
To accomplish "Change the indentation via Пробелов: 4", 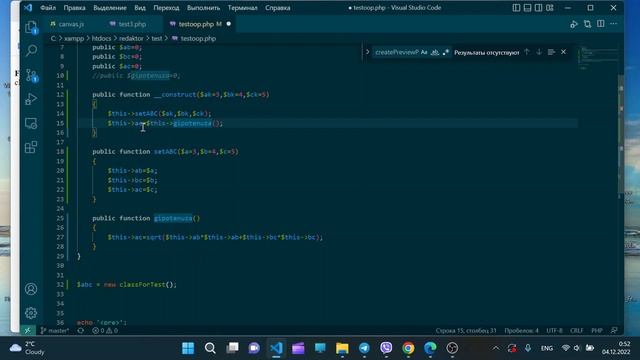I will pos(521,331).
